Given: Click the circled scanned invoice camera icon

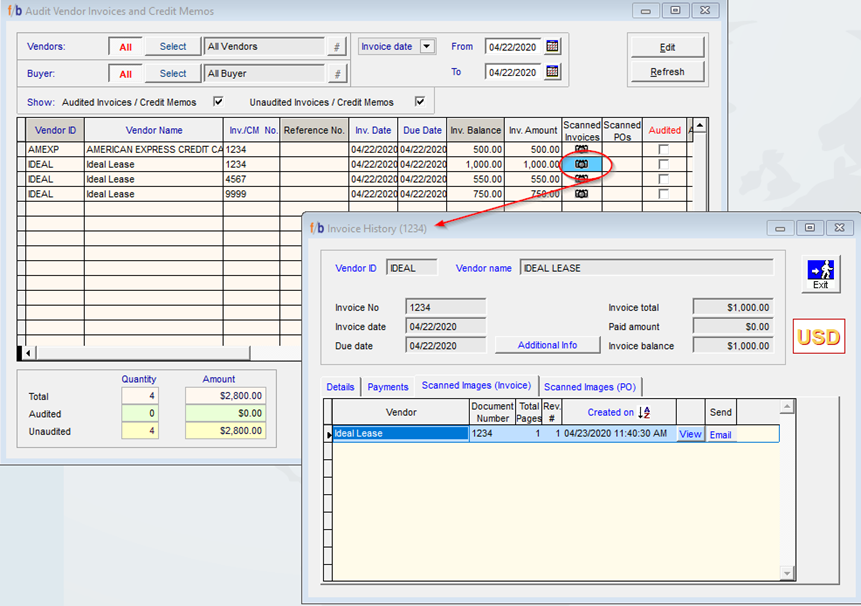Looking at the screenshot, I should point(581,163).
